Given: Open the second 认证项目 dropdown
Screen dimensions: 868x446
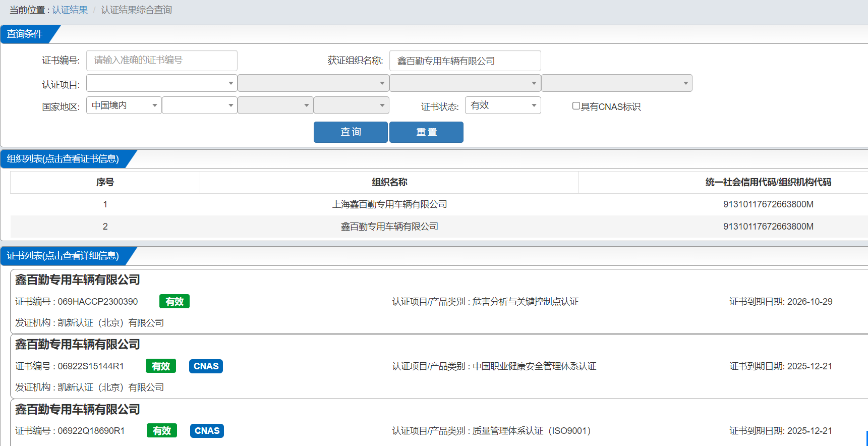Looking at the screenshot, I should [x=313, y=83].
